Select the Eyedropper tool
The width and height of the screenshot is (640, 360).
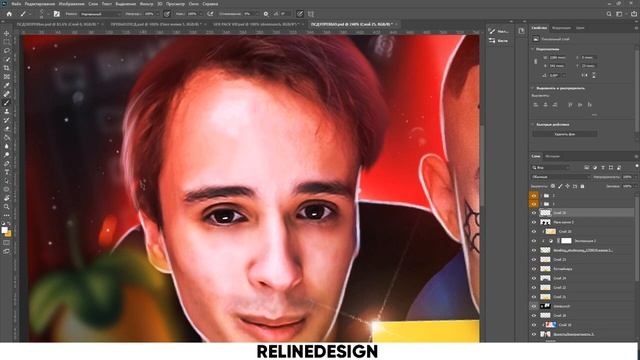7,85
